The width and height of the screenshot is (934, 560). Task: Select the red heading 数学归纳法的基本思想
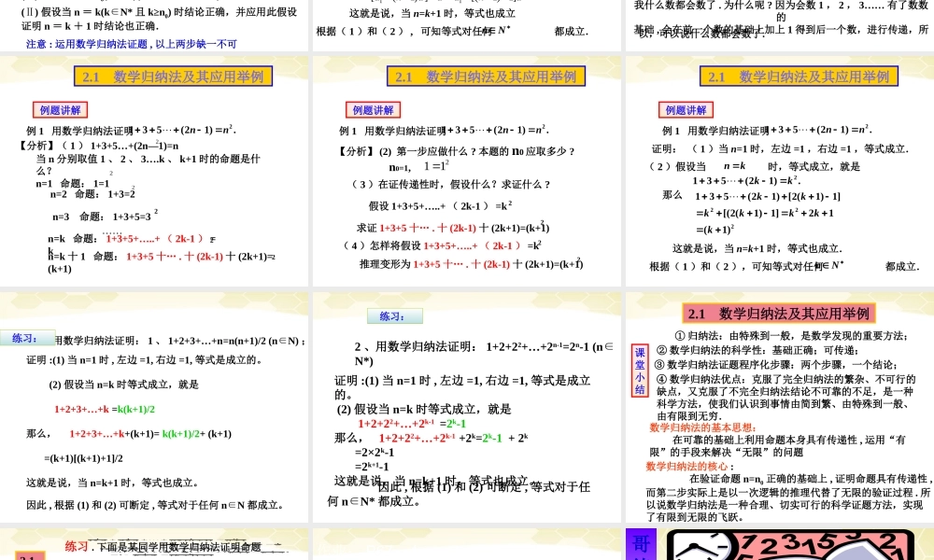(x=703, y=427)
